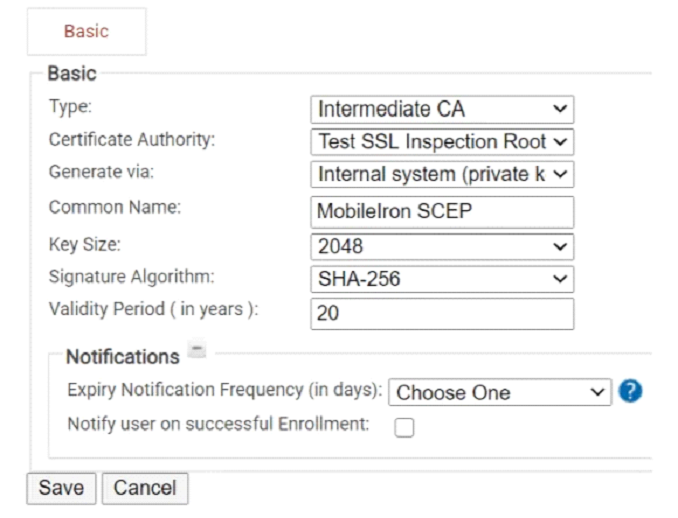The image size is (678, 518).
Task: Collapse the Notifications section with minus icon
Action: [x=197, y=349]
